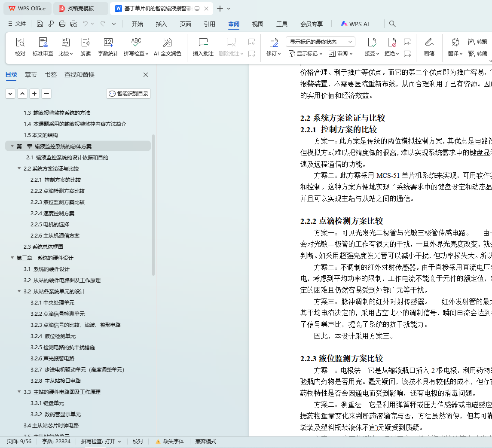Screen dimensions: 492x448
Task: Run AI 全文润色 polishing
Action: point(167,47)
